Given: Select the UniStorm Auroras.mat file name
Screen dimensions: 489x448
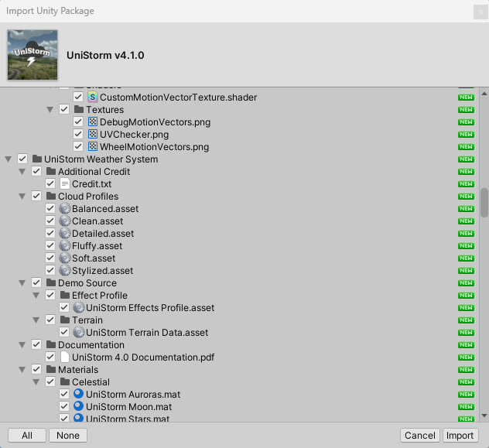Looking at the screenshot, I should pos(133,394).
